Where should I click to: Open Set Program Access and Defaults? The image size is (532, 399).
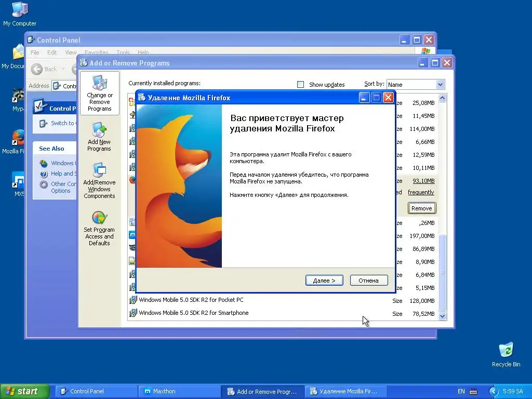tap(99, 229)
